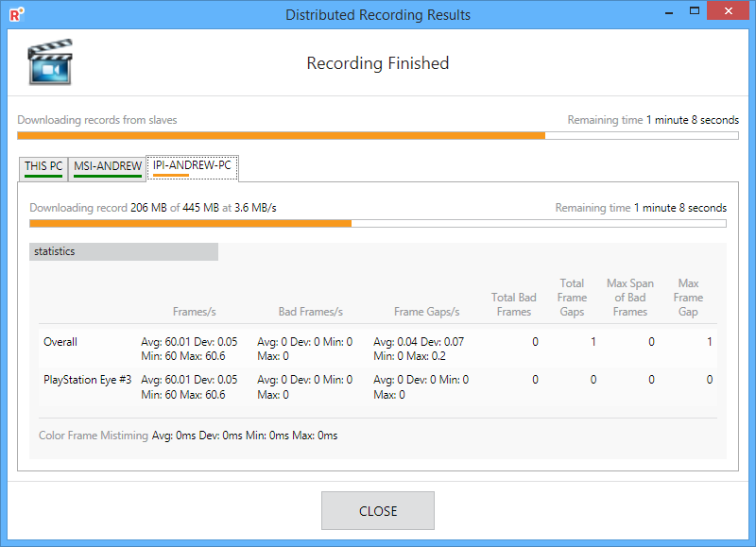Open the MSI-ANDREW tab
Screen dimensions: 756x547
pyautogui.click(x=108, y=169)
